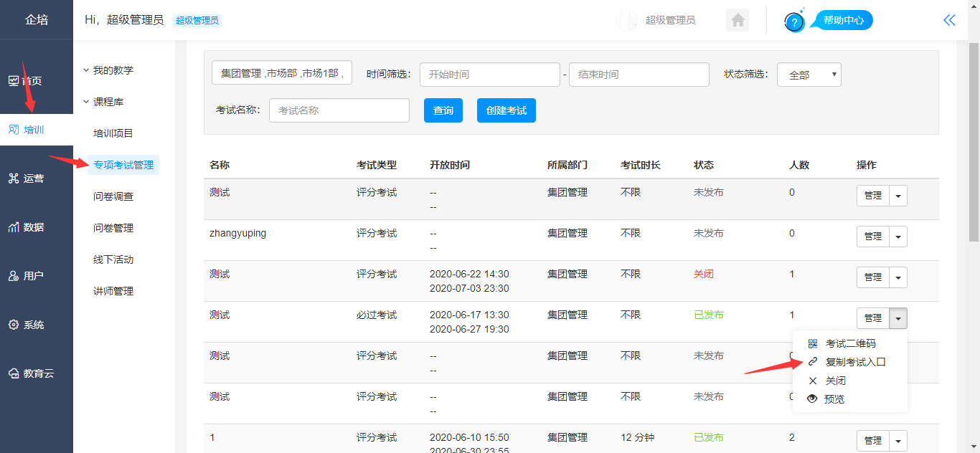Select 考试二维码 QR code option
Screen dimensions: 980x453
click(x=850, y=344)
